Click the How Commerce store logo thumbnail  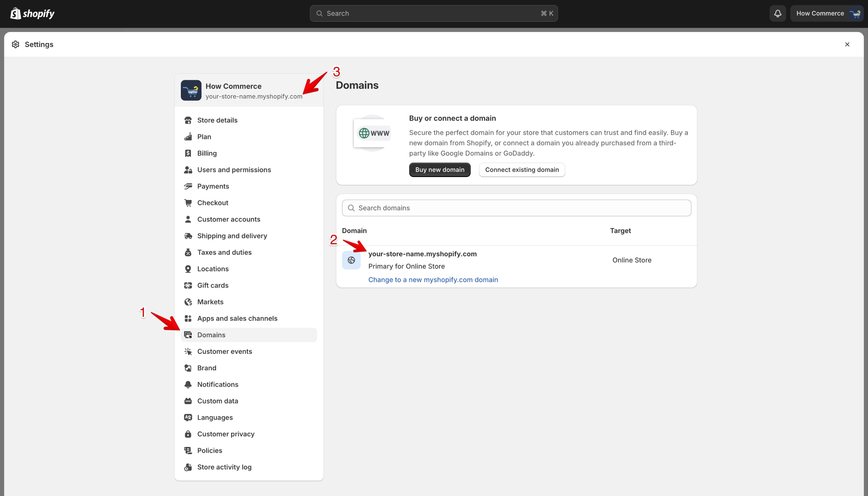191,90
